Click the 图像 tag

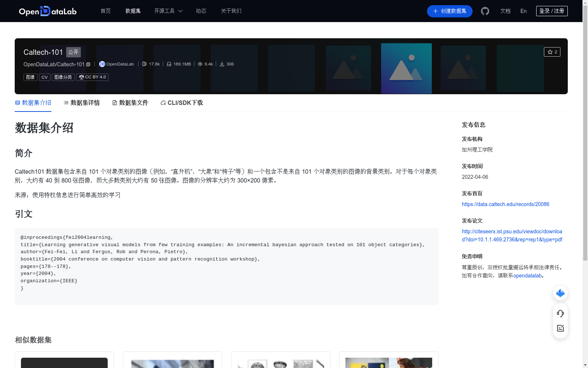(31, 77)
